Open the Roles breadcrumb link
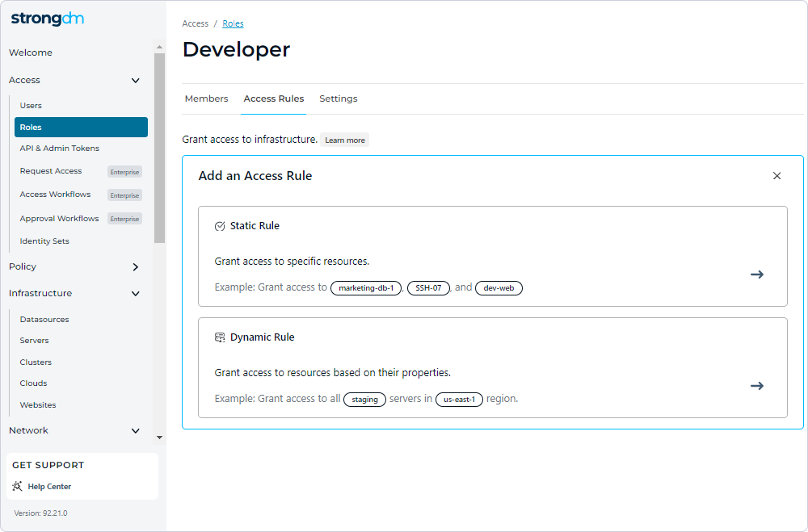This screenshot has height=532, width=808. [x=233, y=23]
